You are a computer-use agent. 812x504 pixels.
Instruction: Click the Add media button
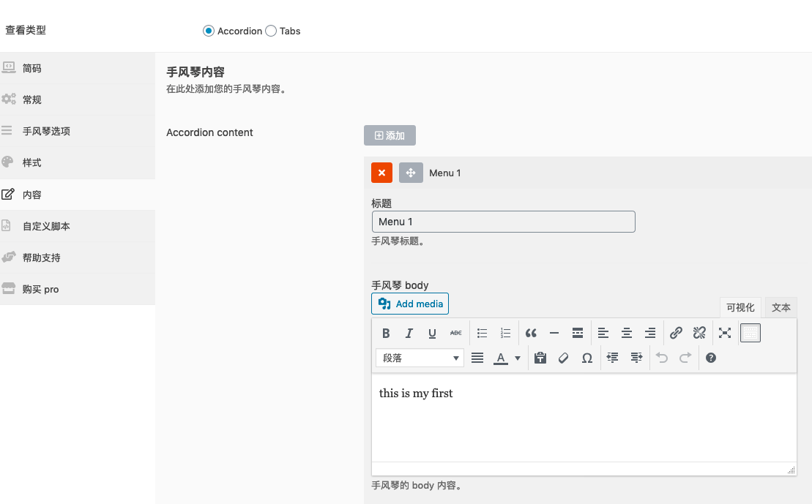pos(410,304)
